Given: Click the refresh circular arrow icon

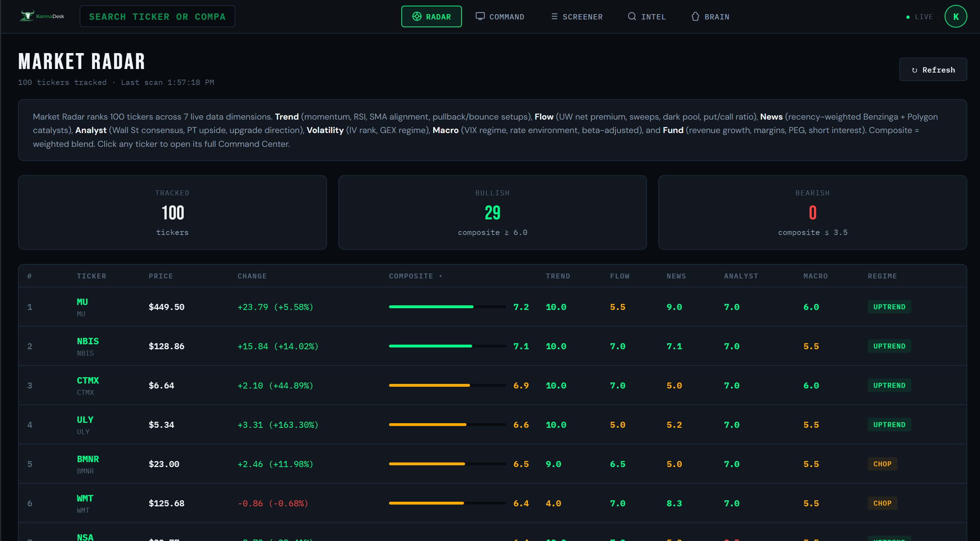Looking at the screenshot, I should point(915,70).
